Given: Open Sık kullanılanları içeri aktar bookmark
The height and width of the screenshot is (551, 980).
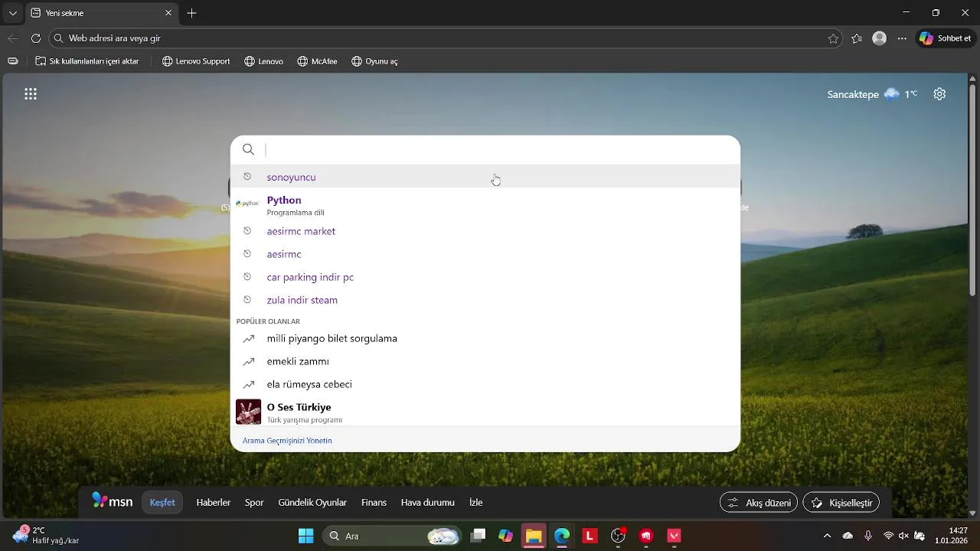Looking at the screenshot, I should 87,61.
